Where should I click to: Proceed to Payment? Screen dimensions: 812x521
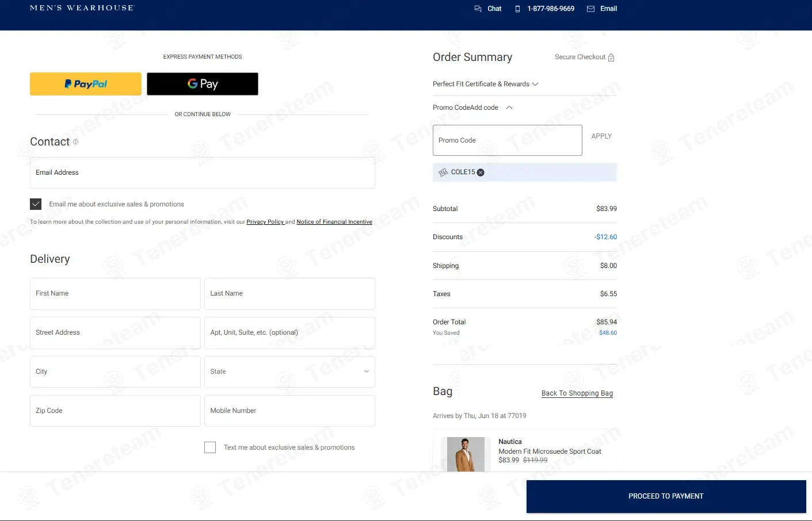coord(666,496)
